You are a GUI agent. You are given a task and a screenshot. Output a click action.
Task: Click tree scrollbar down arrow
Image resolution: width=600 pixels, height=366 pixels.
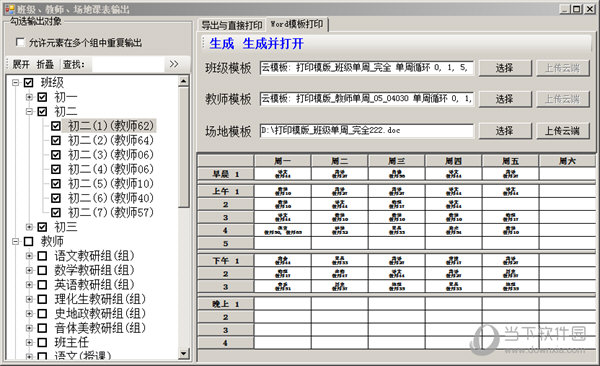[x=184, y=354]
